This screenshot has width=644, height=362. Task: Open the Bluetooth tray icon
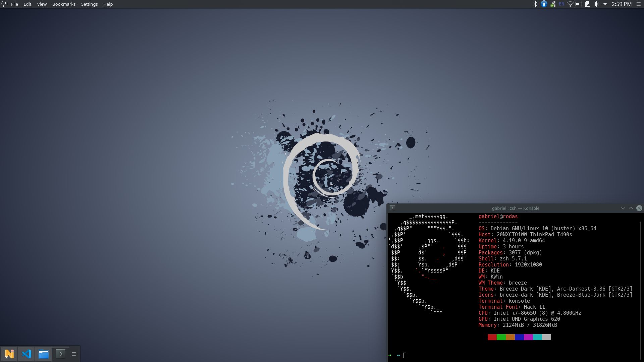tap(535, 4)
